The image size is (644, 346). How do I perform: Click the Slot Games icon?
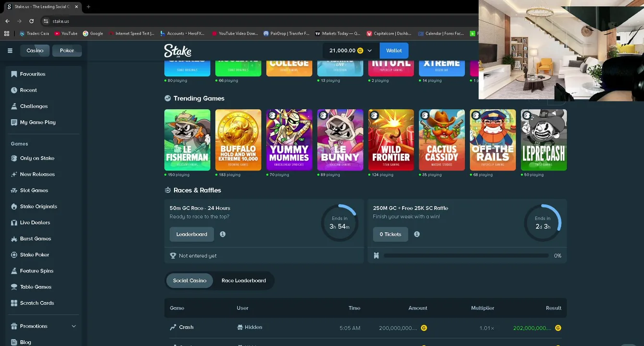pos(14,190)
